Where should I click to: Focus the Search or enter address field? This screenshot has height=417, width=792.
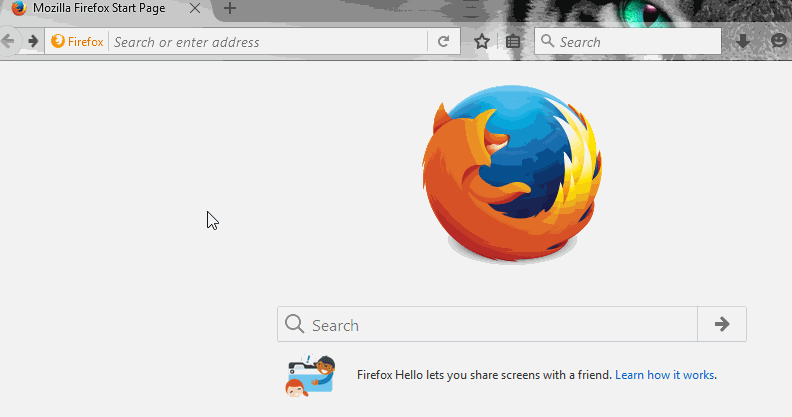pyautogui.click(x=268, y=41)
